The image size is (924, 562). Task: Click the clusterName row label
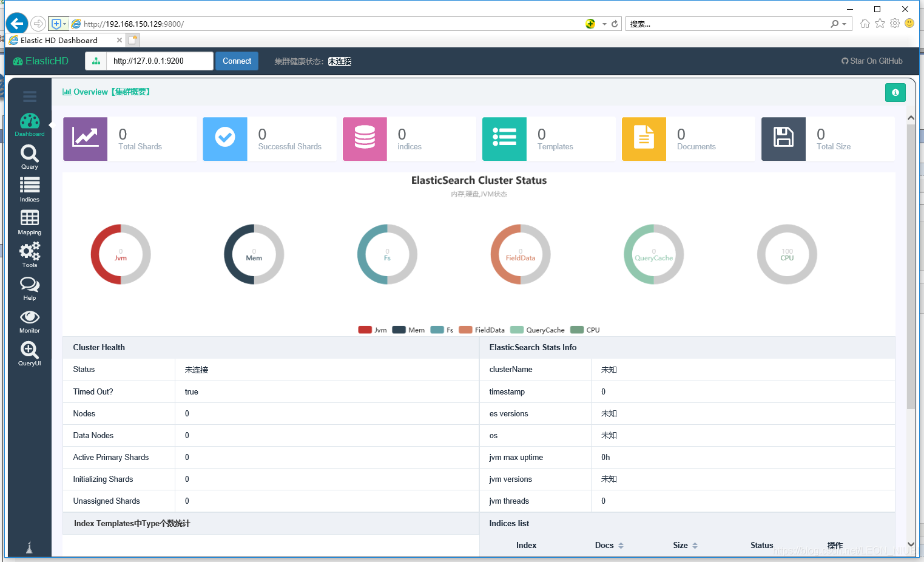pyautogui.click(x=511, y=370)
